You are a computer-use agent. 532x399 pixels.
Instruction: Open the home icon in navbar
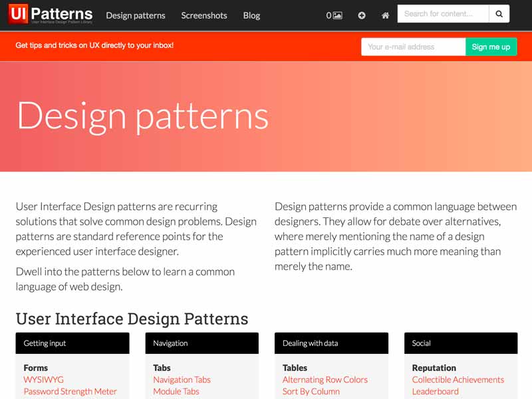tap(385, 15)
